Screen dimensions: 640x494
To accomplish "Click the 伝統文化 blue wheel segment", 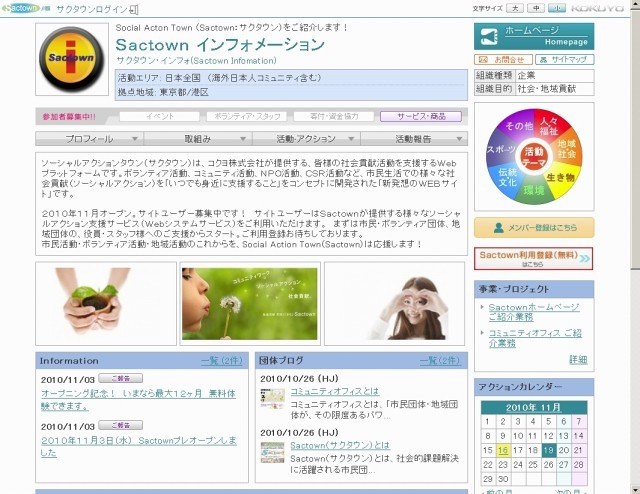I will 507,177.
